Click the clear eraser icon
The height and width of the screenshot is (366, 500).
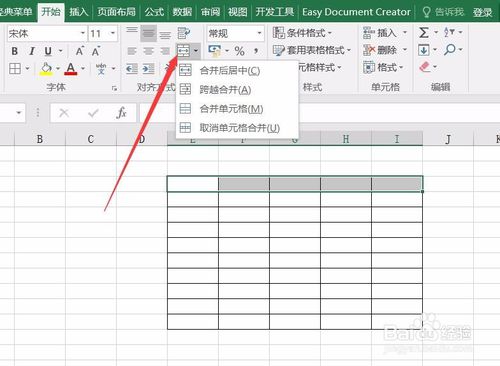click(425, 67)
